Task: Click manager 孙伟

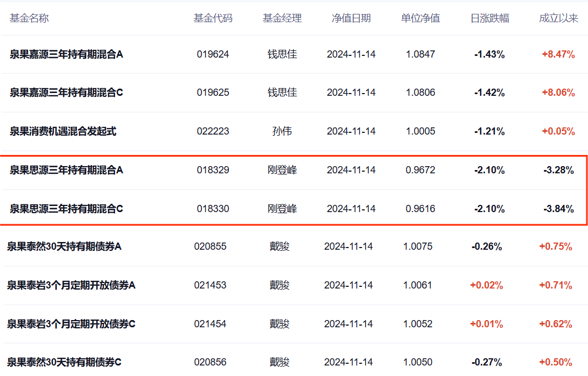Action: click(282, 131)
